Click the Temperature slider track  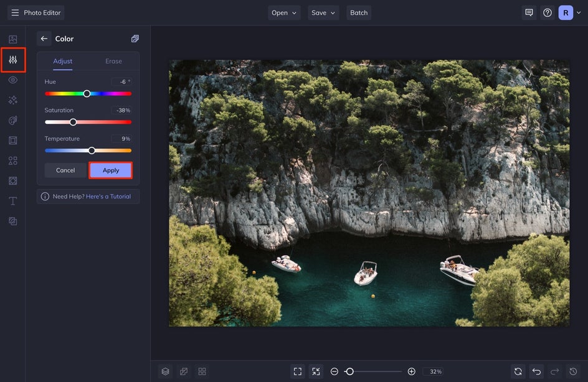click(x=88, y=151)
